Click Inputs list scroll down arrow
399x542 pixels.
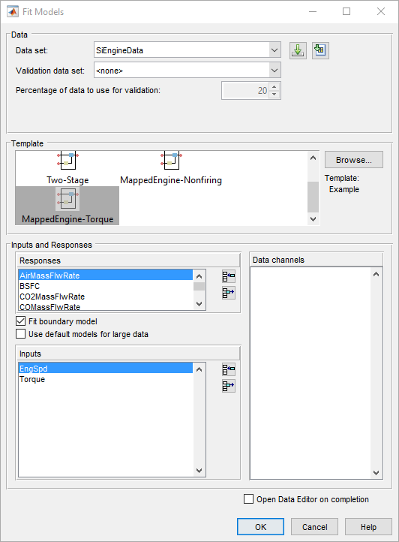[199, 470]
